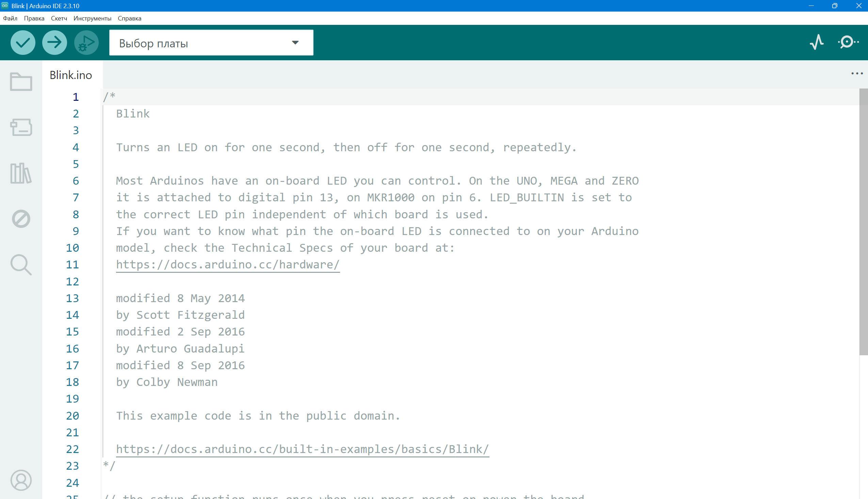Click the text 'by Colby Newman'
Viewport: 868px width, 499px height.
[x=167, y=382]
